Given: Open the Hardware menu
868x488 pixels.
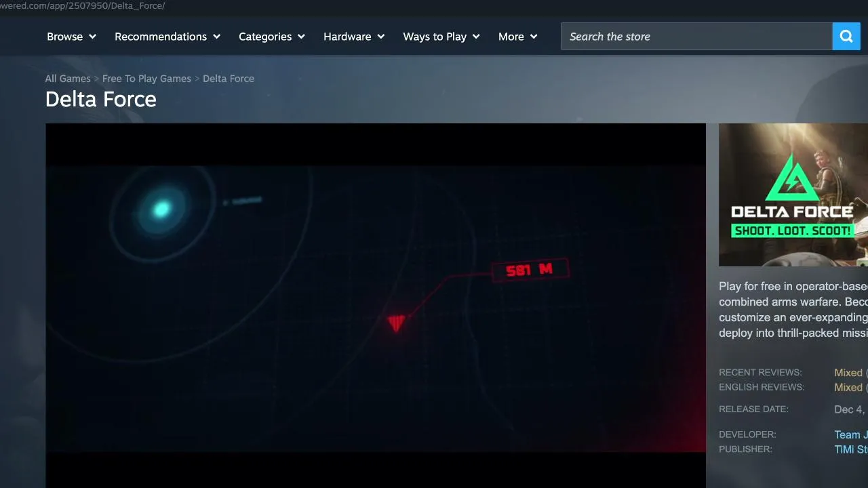Looking at the screenshot, I should tap(354, 37).
